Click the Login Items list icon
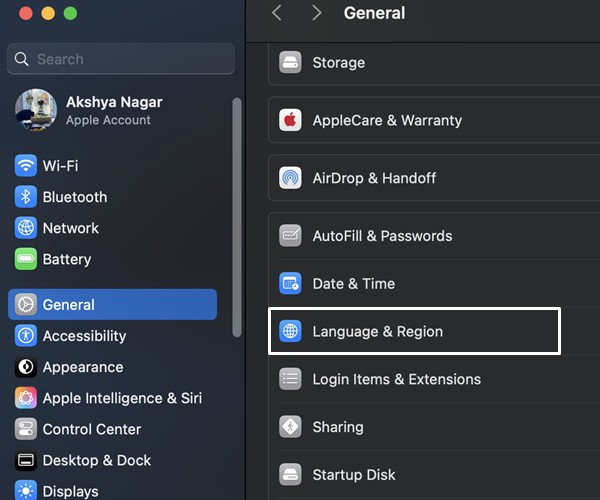This screenshot has height=500, width=600. (x=290, y=379)
